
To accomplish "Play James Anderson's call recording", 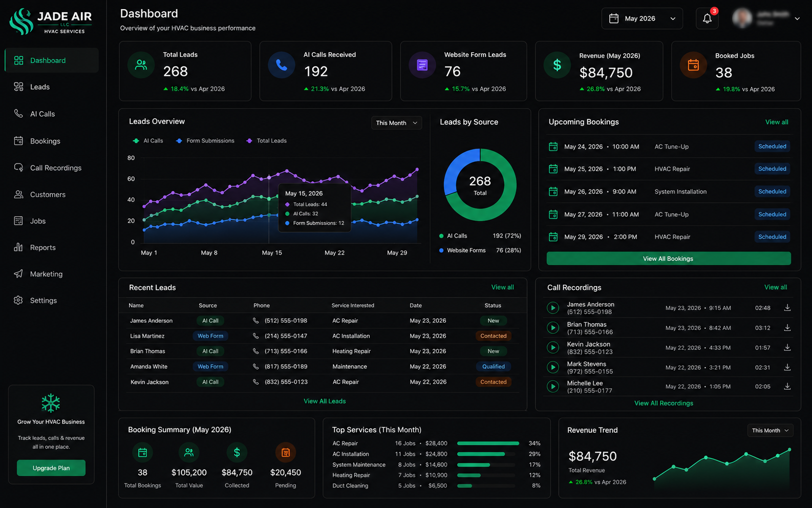I will click(552, 308).
